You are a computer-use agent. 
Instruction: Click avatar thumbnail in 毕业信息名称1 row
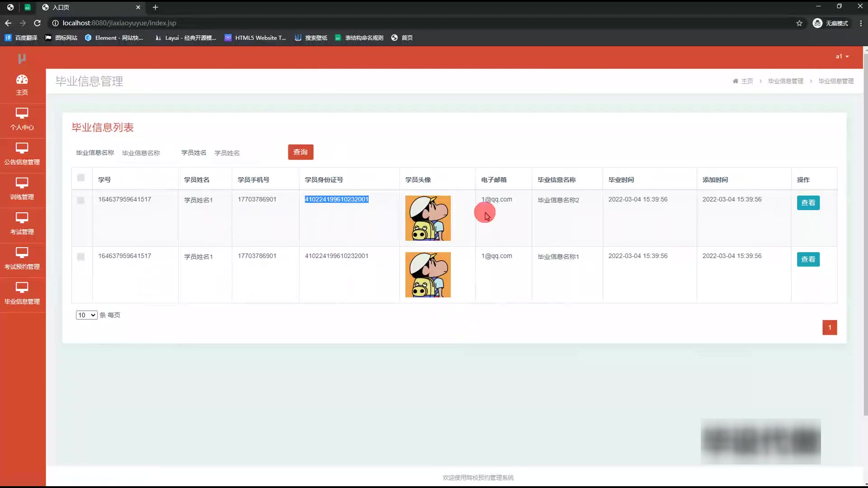tap(428, 275)
